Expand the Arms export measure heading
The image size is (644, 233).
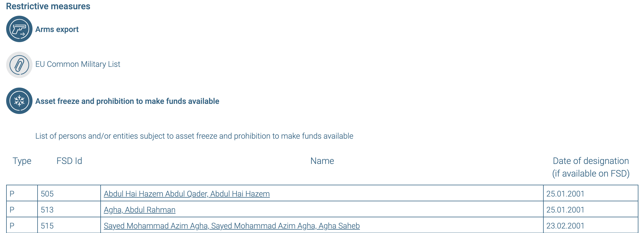(x=57, y=29)
